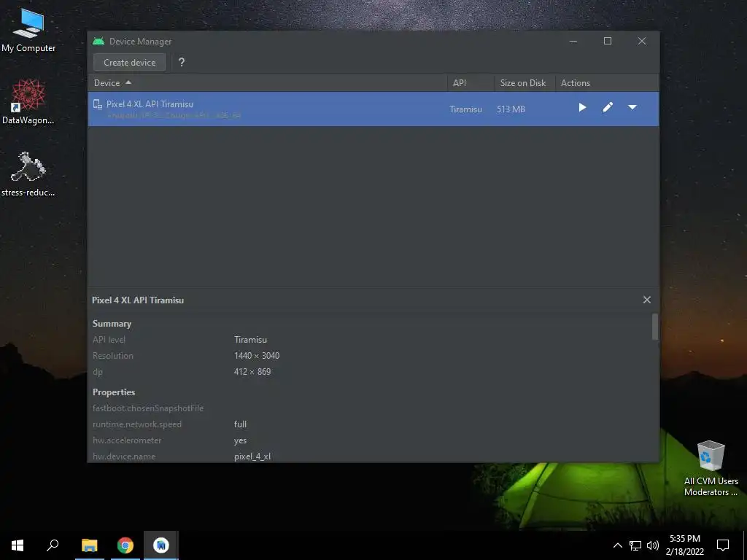747x560 pixels.
Task: Open the network tray icon
Action: point(635,545)
